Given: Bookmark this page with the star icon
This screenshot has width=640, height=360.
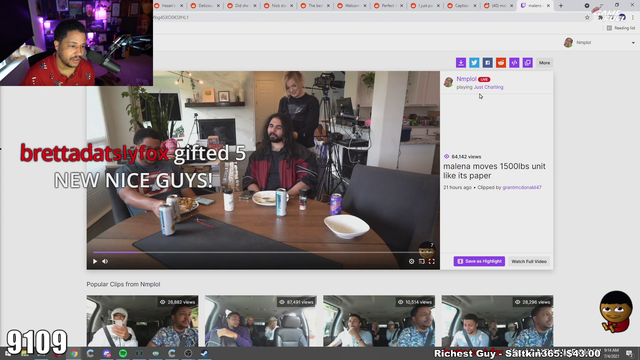Looking at the screenshot, I should point(587,18).
